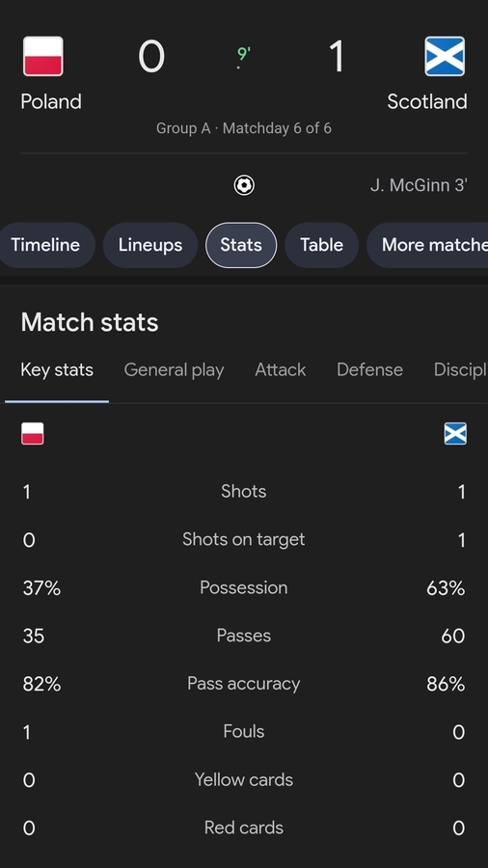Tap J. McGinn goal scorer entry
The height and width of the screenshot is (868, 488).
click(x=419, y=185)
